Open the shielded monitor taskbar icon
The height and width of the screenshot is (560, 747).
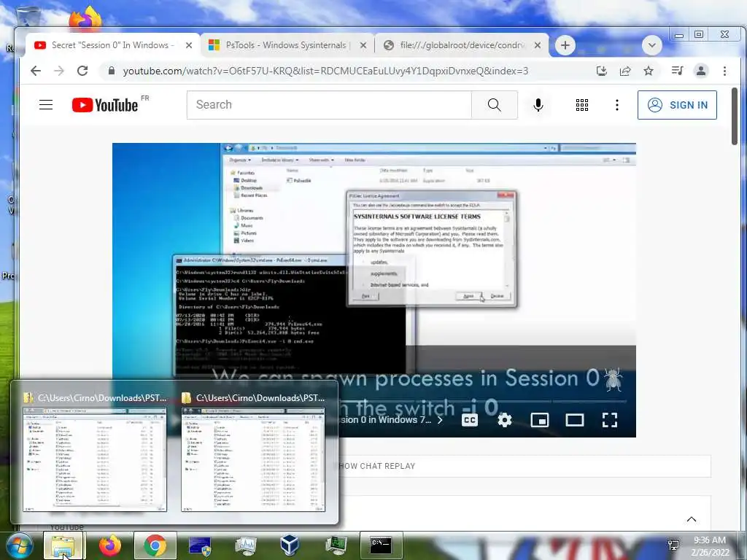tap(200, 545)
